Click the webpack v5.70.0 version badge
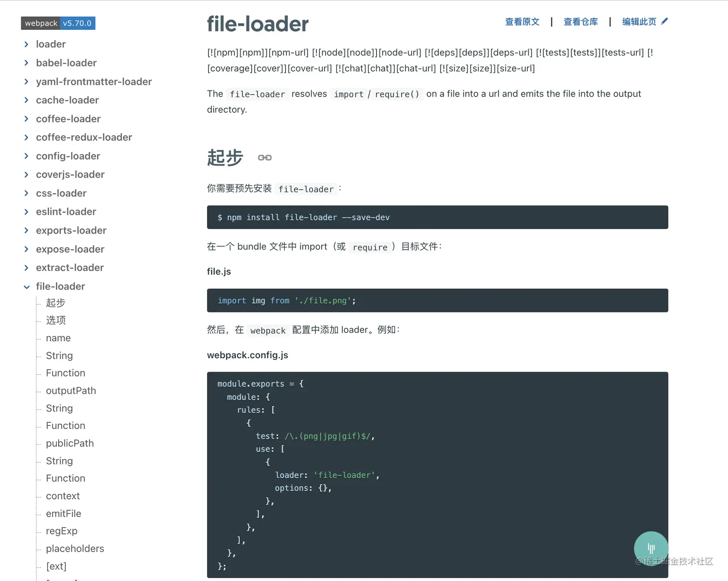Viewport: 728px width, 581px height. (58, 23)
